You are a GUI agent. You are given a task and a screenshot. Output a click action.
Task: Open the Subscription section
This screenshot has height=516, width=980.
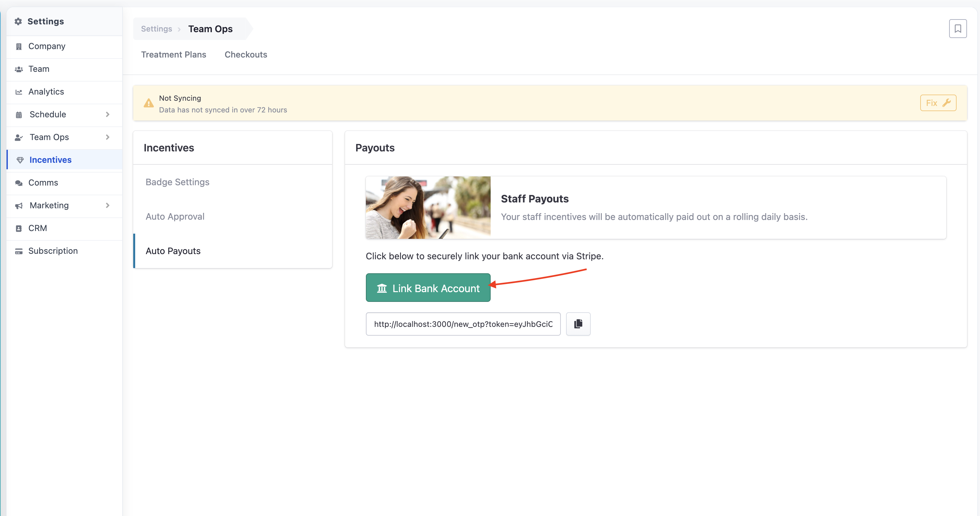click(64, 251)
